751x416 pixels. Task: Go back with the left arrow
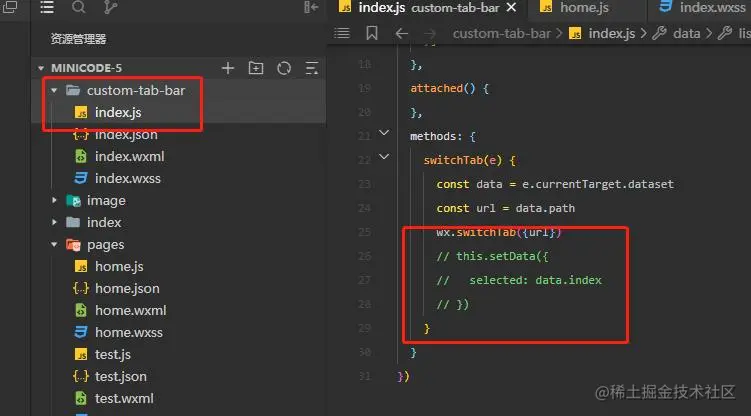(401, 33)
